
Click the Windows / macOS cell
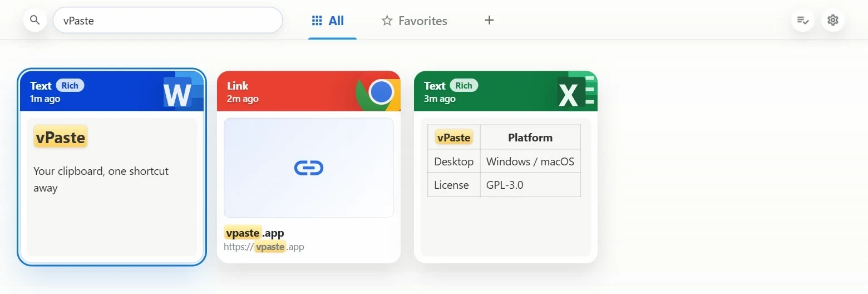pyautogui.click(x=530, y=161)
